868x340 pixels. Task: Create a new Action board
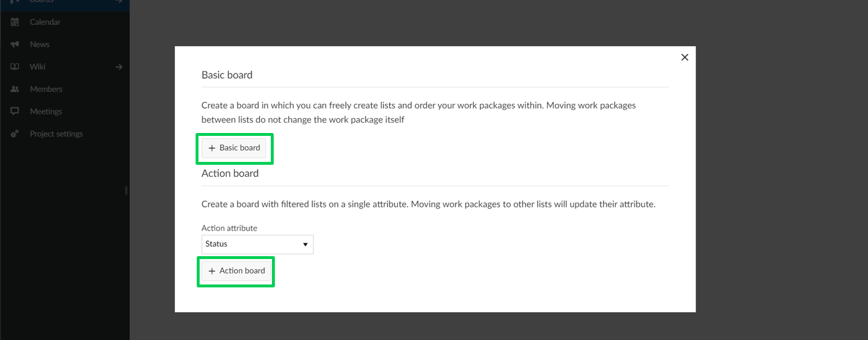coord(236,271)
